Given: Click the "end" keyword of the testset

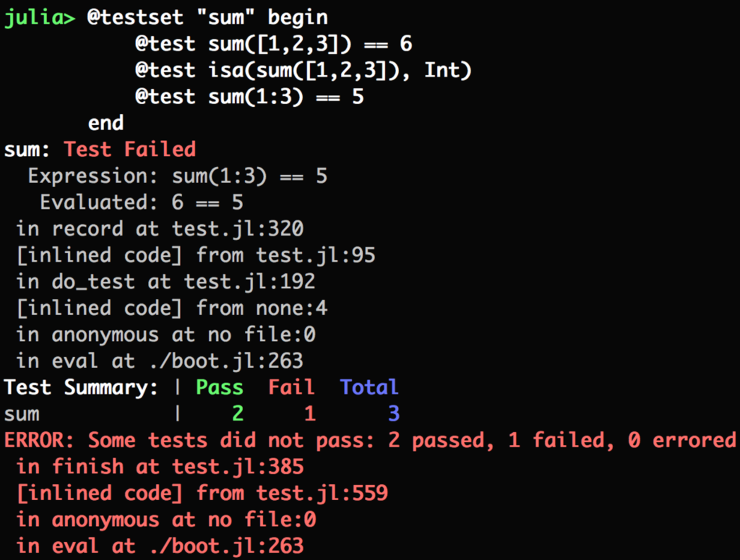Looking at the screenshot, I should (x=106, y=123).
